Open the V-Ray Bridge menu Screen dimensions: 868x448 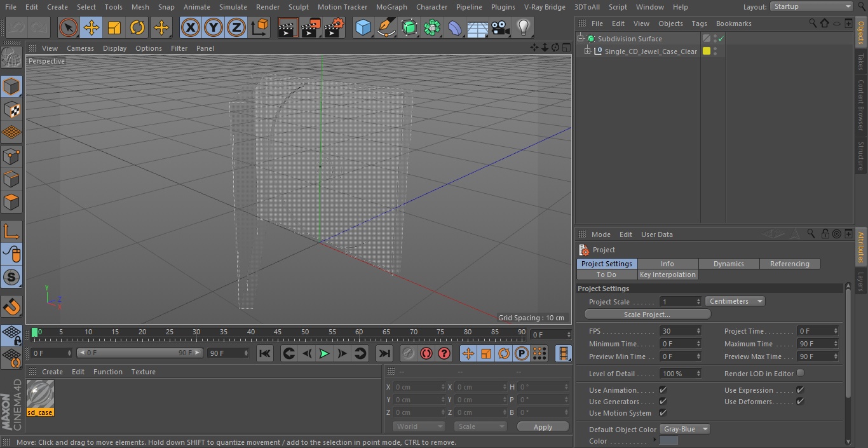click(545, 7)
